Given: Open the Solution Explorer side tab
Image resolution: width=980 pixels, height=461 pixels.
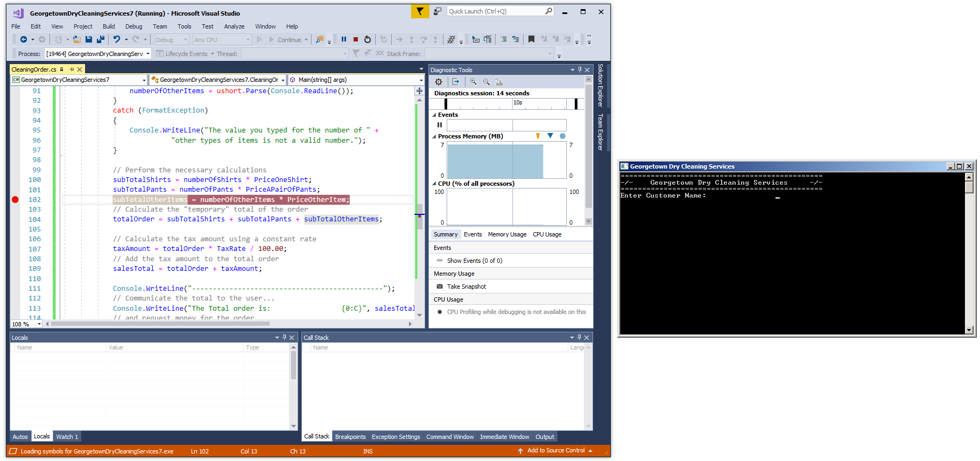Looking at the screenshot, I should (601, 85).
